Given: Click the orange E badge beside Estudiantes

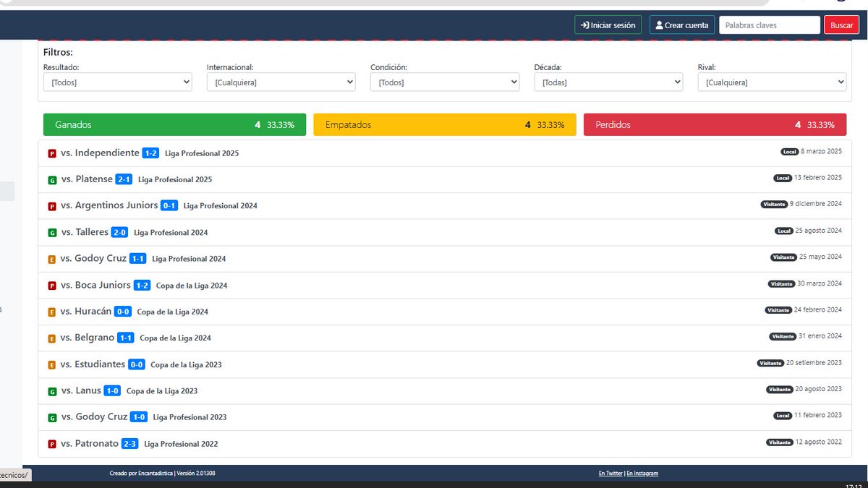Looking at the screenshot, I should [x=52, y=365].
